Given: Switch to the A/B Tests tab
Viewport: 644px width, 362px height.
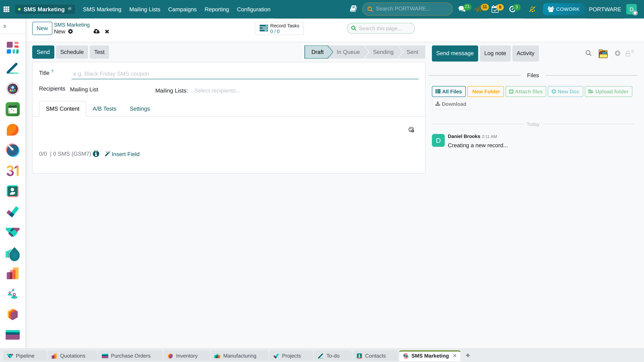Looking at the screenshot, I should click(x=104, y=109).
